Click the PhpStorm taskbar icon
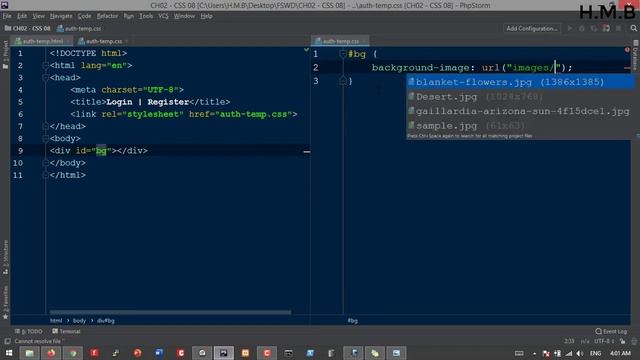 (224, 353)
